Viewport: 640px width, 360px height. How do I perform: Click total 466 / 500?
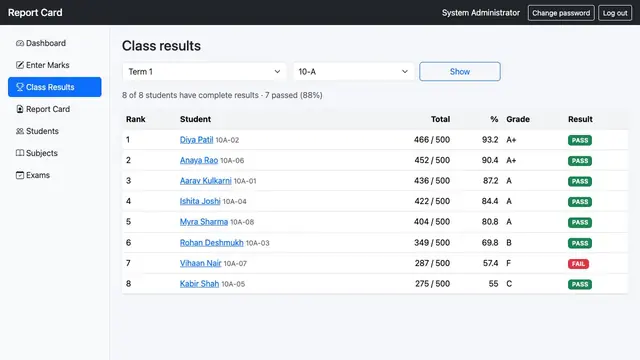(432, 140)
